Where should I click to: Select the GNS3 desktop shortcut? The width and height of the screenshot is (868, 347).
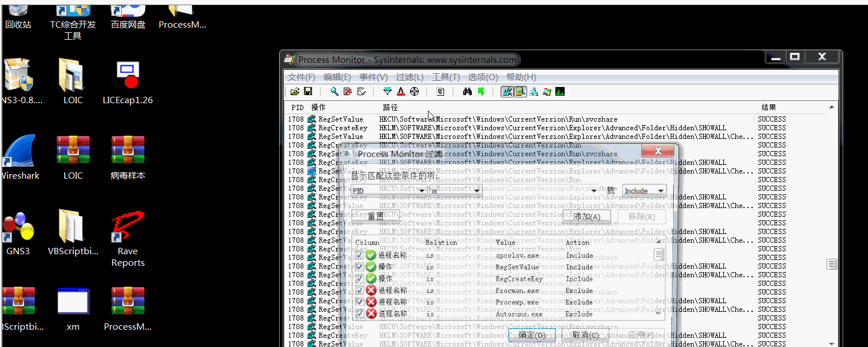[x=18, y=233]
